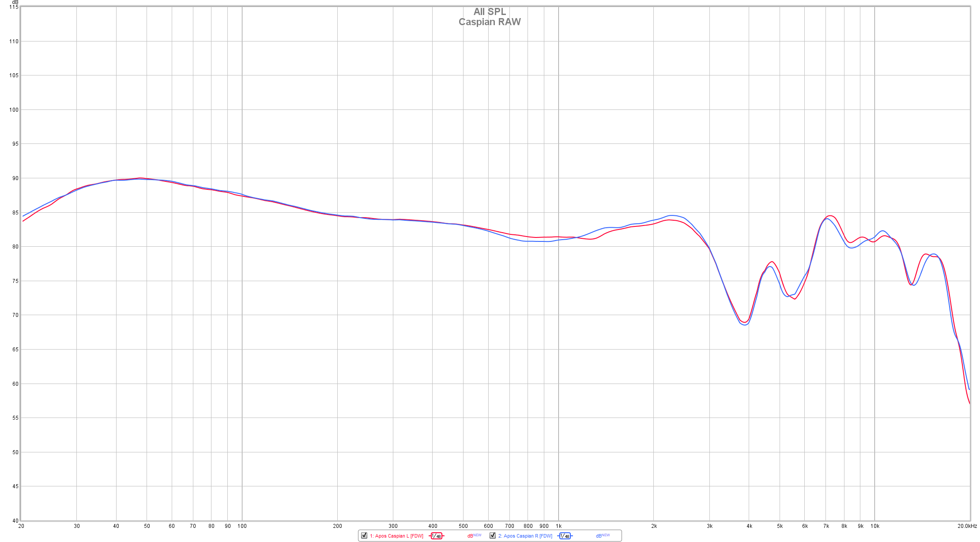The height and width of the screenshot is (542, 980).
Task: Click the 1k frequency axis label
Action: click(x=558, y=526)
